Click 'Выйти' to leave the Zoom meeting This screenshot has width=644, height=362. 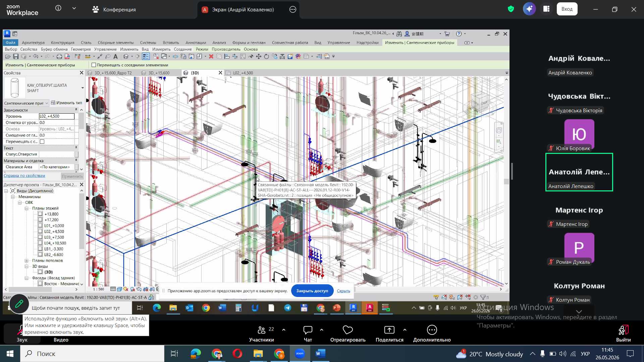point(623,334)
